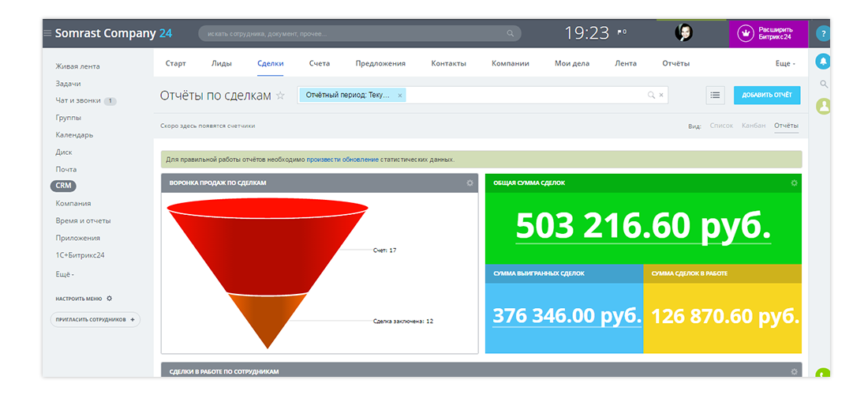This screenshot has width=868, height=395.
Task: Remove the Отчётный период filter tag
Action: point(400,96)
